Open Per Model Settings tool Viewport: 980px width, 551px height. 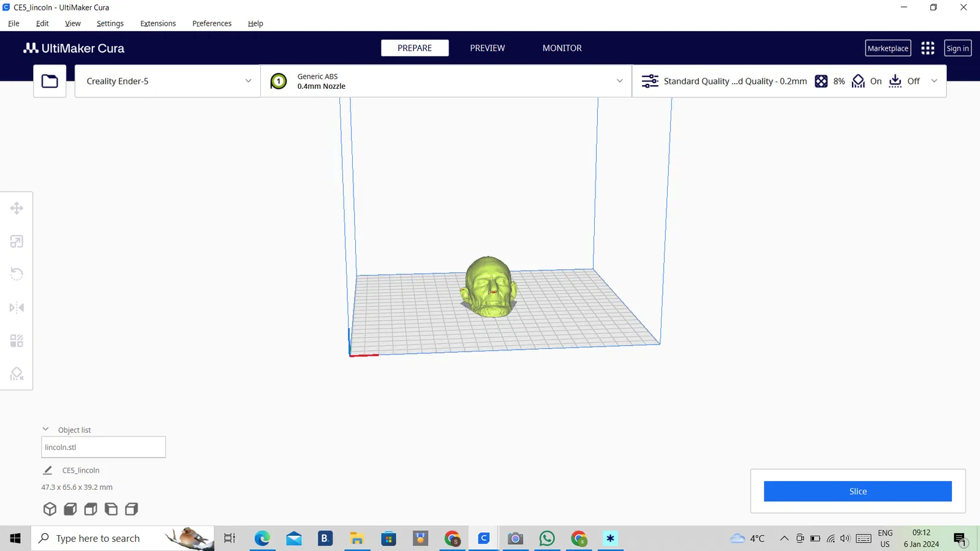click(x=17, y=340)
